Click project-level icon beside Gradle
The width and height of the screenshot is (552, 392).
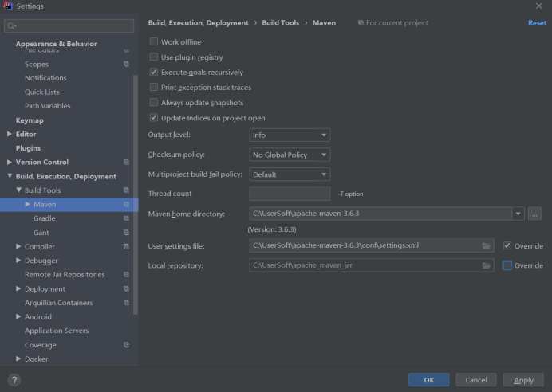(126, 218)
